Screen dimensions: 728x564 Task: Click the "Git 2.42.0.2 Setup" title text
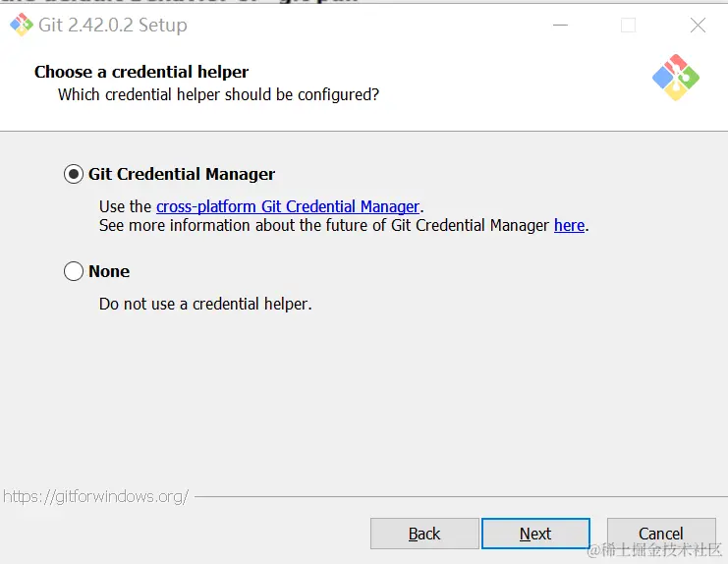[113, 26]
